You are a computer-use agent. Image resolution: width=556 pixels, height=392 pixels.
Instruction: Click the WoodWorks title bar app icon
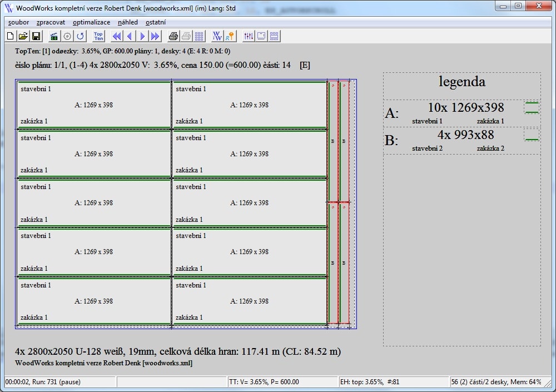click(8, 8)
